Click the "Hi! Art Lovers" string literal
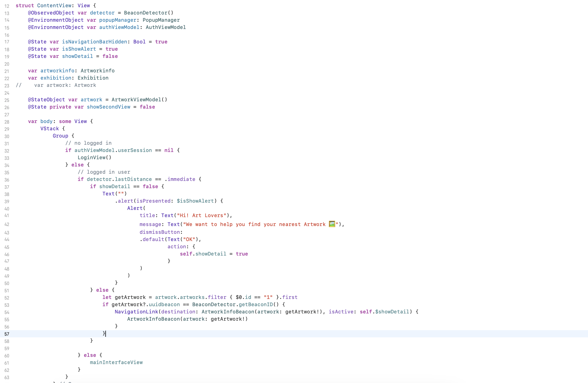 click(201, 215)
